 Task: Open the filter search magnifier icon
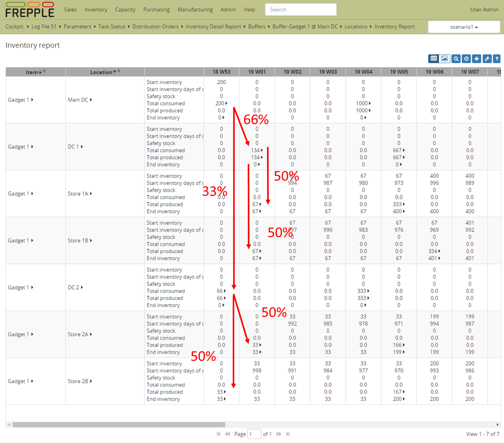coord(456,59)
